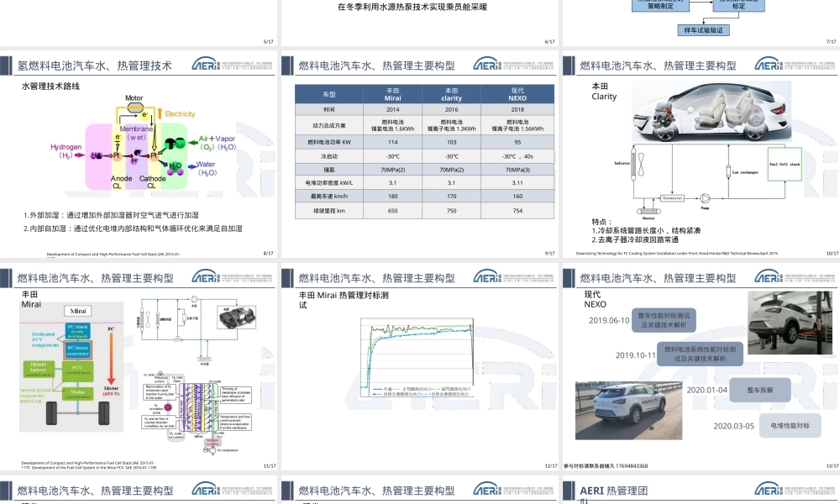Click the 样车试验验证 flowchart box
840x504 pixels.
point(703,30)
